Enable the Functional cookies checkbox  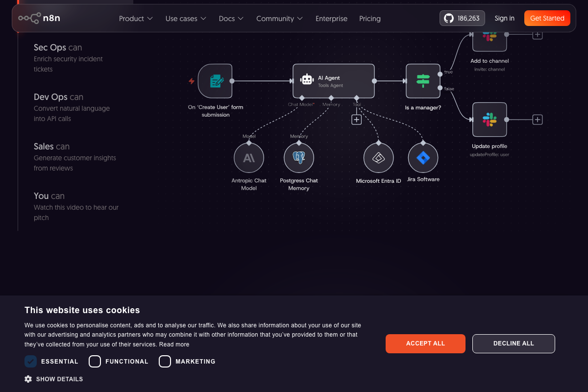95,362
